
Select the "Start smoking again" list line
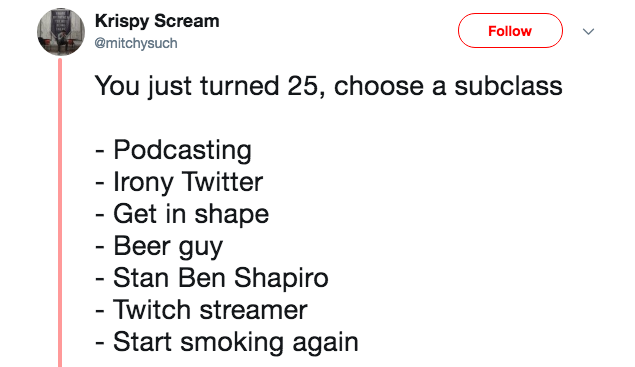point(226,342)
